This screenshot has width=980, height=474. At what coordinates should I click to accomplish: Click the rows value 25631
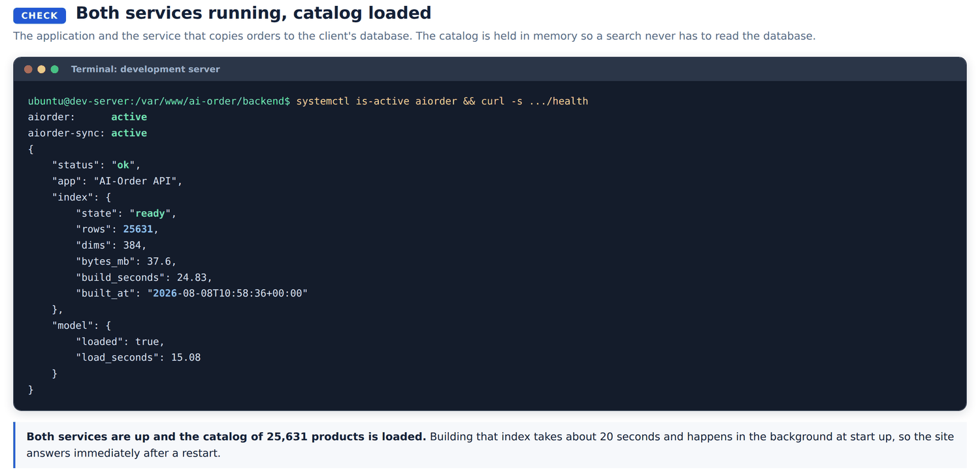pos(138,229)
